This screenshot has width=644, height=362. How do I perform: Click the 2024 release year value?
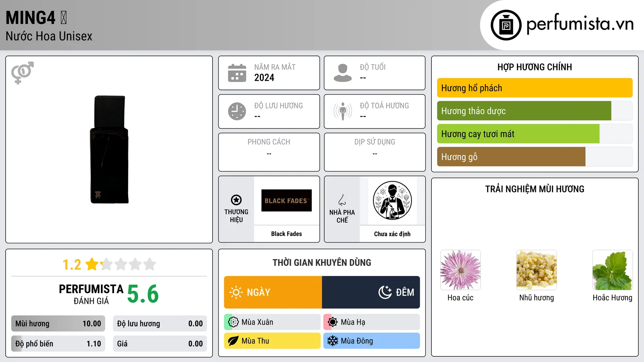point(264,78)
